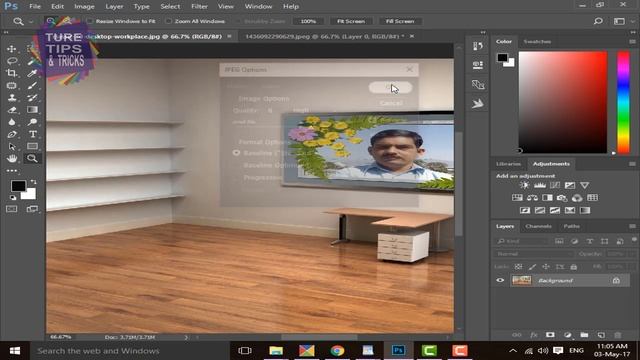The image size is (640, 360).
Task: Switch to the 1436092290629.jpeg document tab
Action: coord(325,36)
